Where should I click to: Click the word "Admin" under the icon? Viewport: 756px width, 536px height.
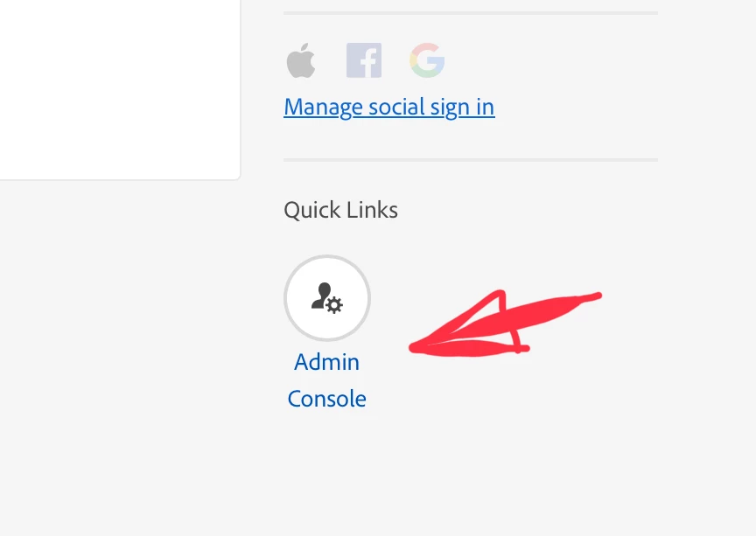[x=327, y=362]
